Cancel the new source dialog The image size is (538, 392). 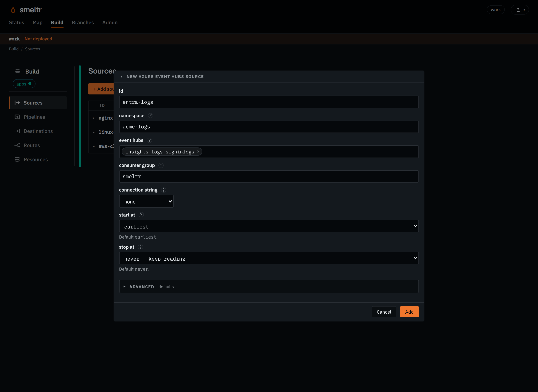click(x=384, y=312)
